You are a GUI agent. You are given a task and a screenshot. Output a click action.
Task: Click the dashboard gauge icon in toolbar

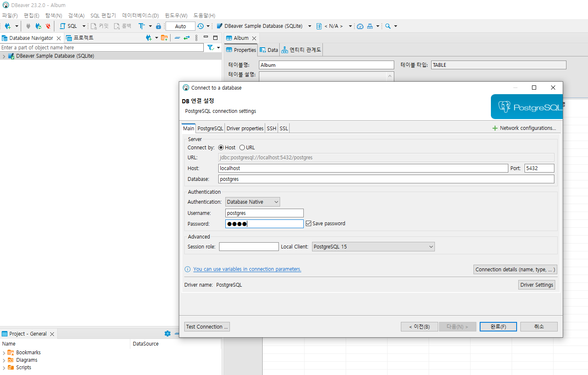(x=360, y=26)
